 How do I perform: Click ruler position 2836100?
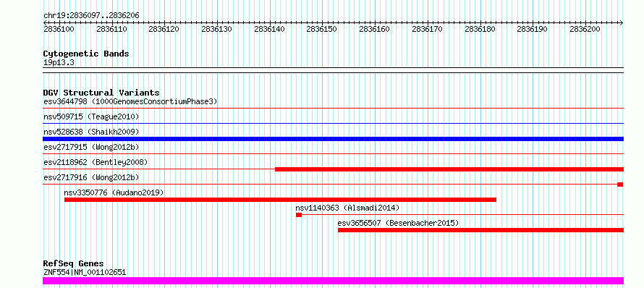pyautogui.click(x=59, y=29)
